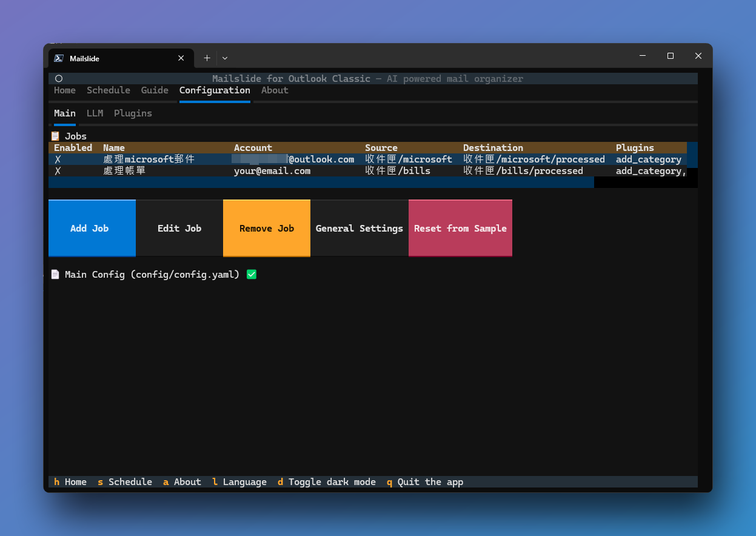Close the Mailslide terminal tab
This screenshot has width=756, height=536.
[x=181, y=59]
